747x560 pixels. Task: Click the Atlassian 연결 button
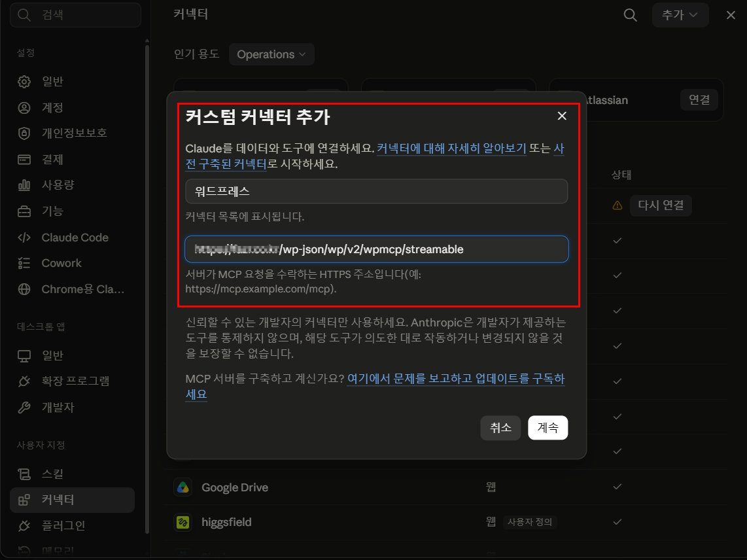pyautogui.click(x=699, y=99)
